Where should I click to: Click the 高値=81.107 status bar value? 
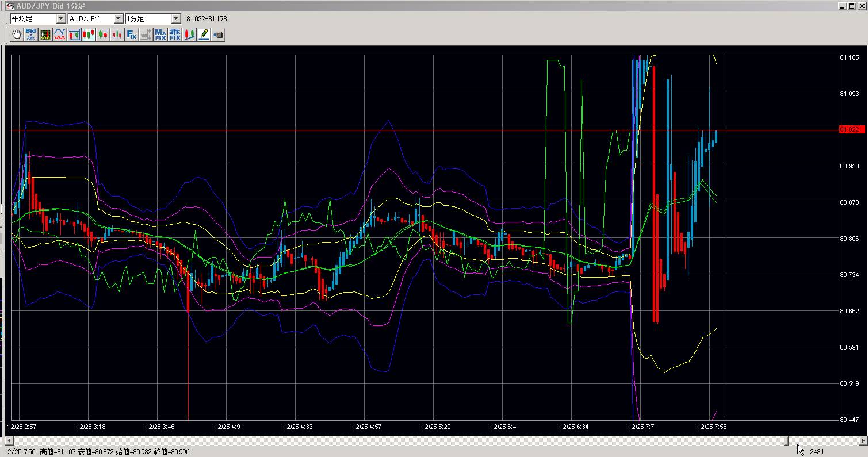coord(58,452)
